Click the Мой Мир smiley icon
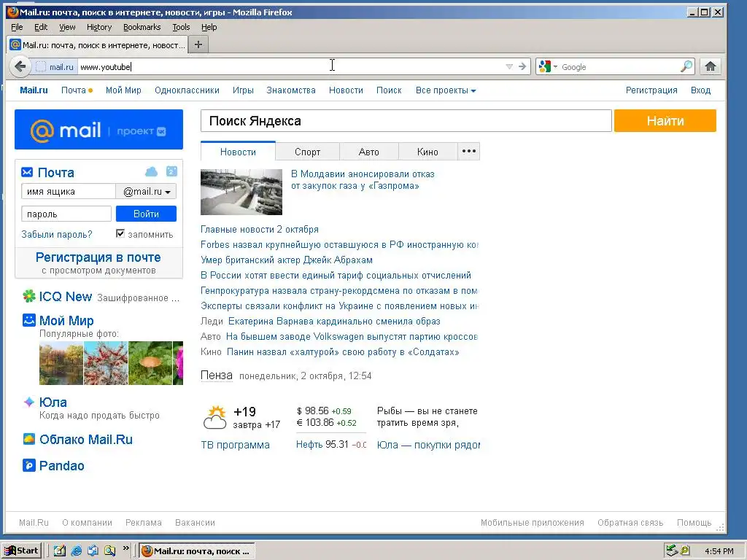The image size is (747, 560). (x=29, y=320)
